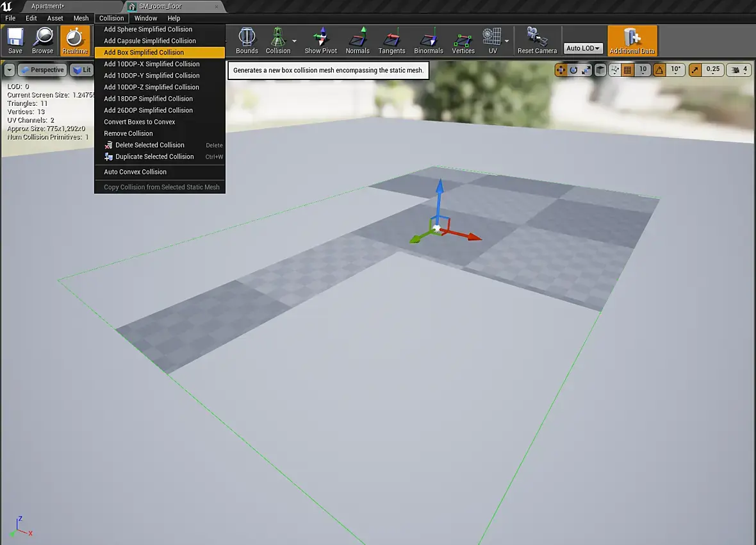Click the coordinate system cube icon

point(600,70)
